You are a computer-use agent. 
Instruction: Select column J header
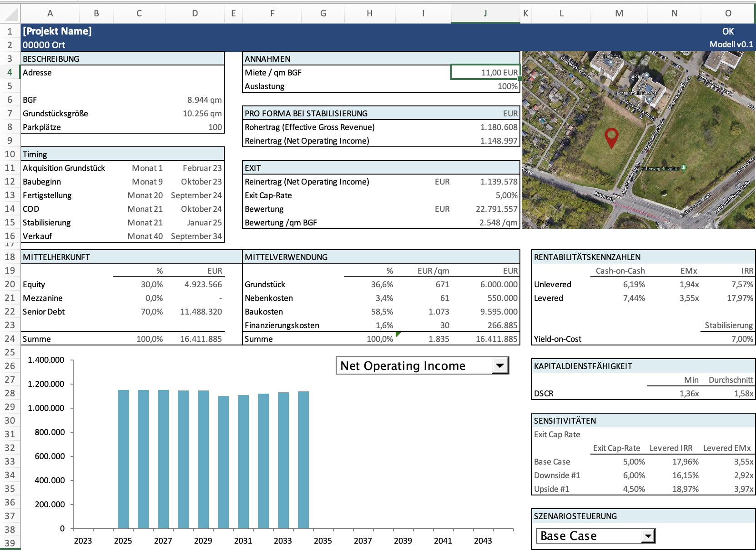[485, 14]
